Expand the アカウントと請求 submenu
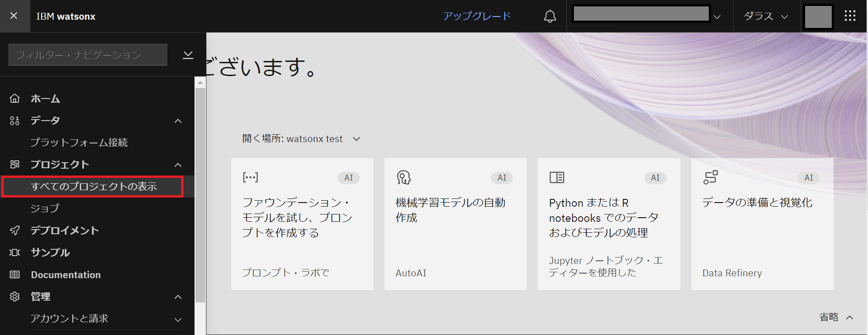Screen dimensions: 868x335 coord(178,319)
